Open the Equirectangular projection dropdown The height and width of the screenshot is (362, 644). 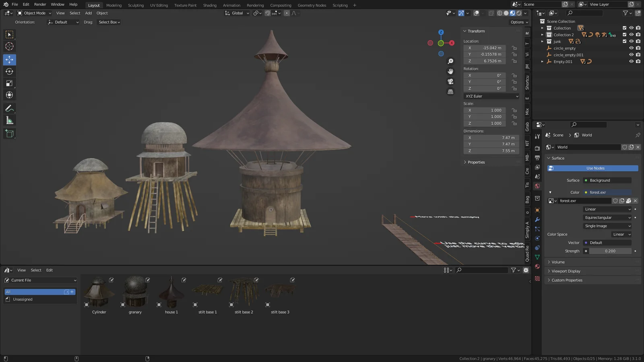607,217
